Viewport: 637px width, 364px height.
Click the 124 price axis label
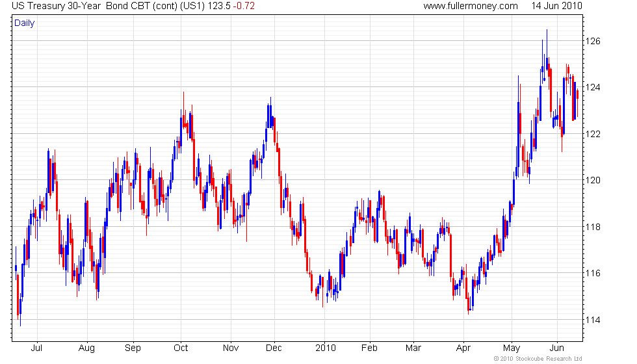tap(592, 87)
